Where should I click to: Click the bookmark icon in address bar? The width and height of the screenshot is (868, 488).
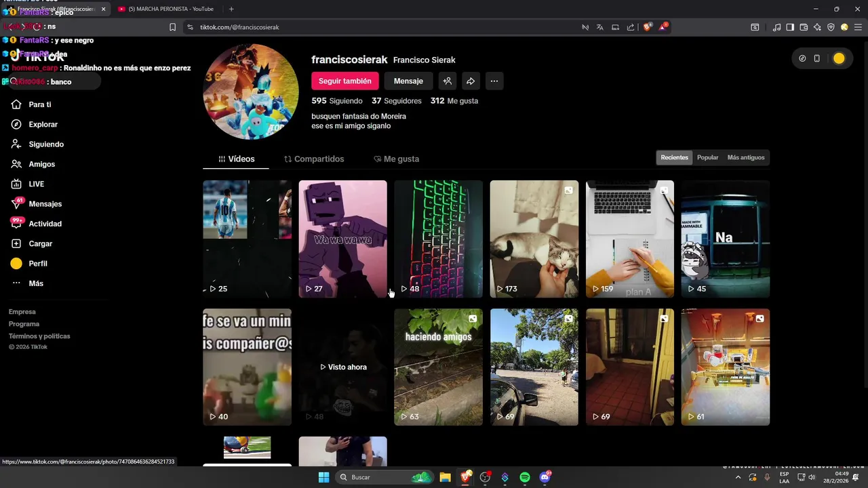[x=172, y=27]
